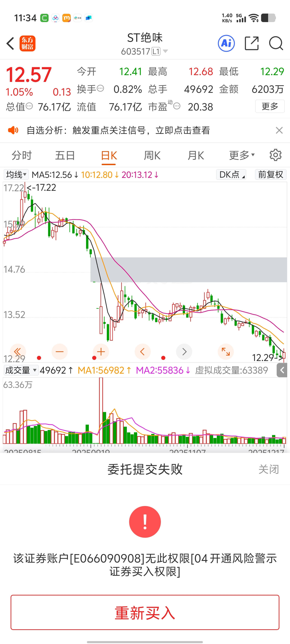Open the 东方财富 logo icon
This screenshot has height=644, width=290.
point(28,43)
